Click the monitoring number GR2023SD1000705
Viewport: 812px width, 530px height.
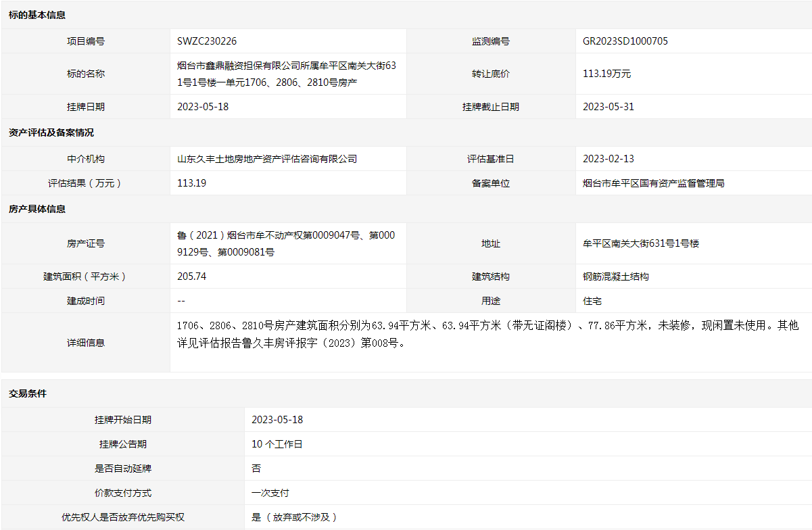point(625,41)
